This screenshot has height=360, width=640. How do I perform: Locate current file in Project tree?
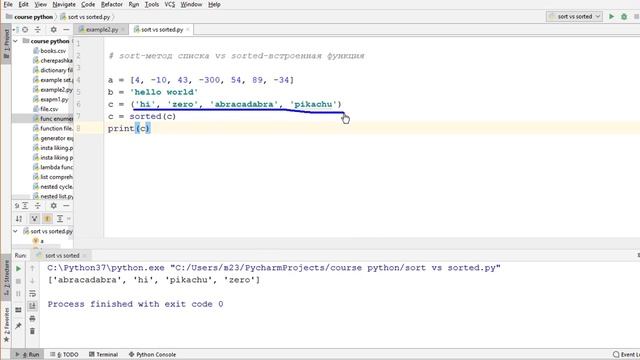(25, 30)
